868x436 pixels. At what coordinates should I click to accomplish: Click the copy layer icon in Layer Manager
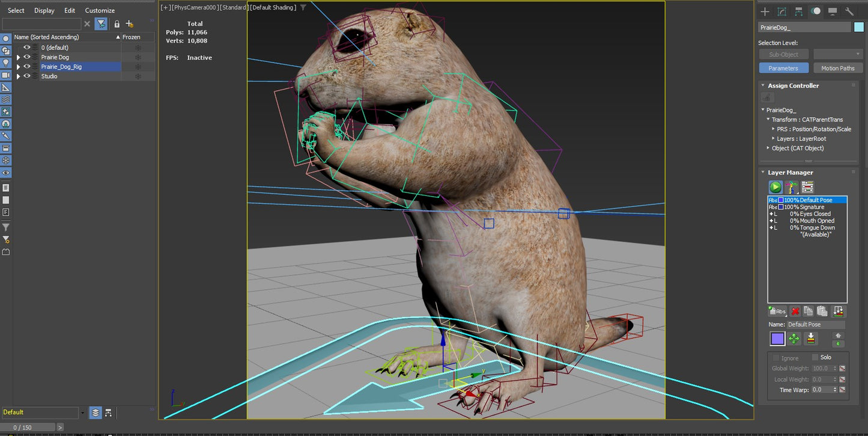(809, 311)
